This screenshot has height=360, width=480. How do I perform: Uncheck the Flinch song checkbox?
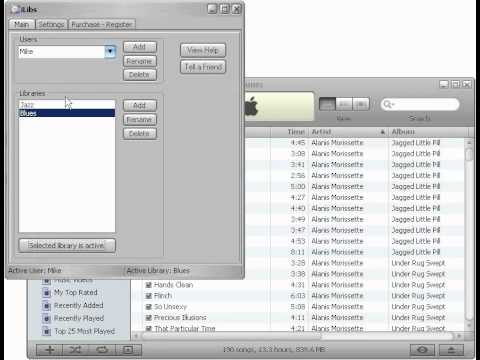point(149,296)
